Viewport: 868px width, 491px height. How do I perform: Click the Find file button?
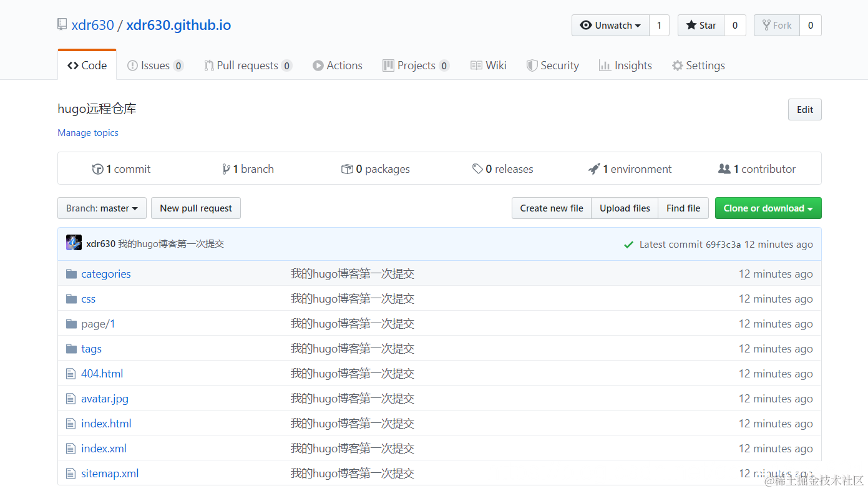[x=683, y=208]
